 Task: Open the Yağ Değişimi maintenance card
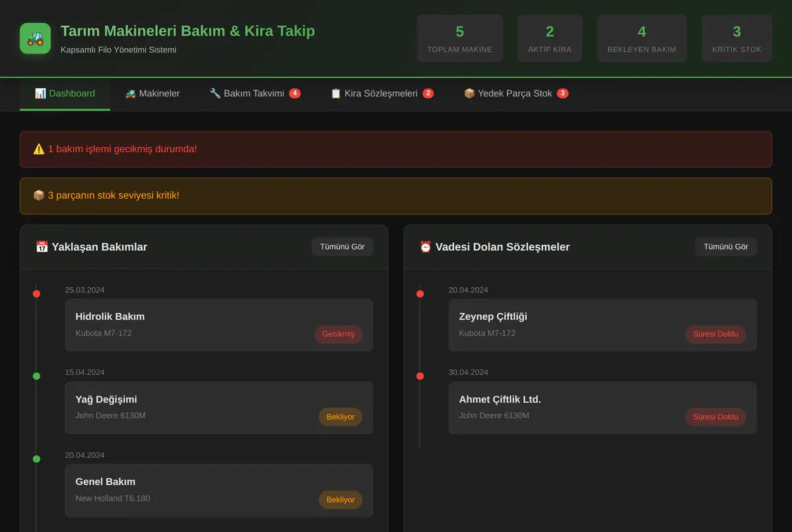click(219, 407)
